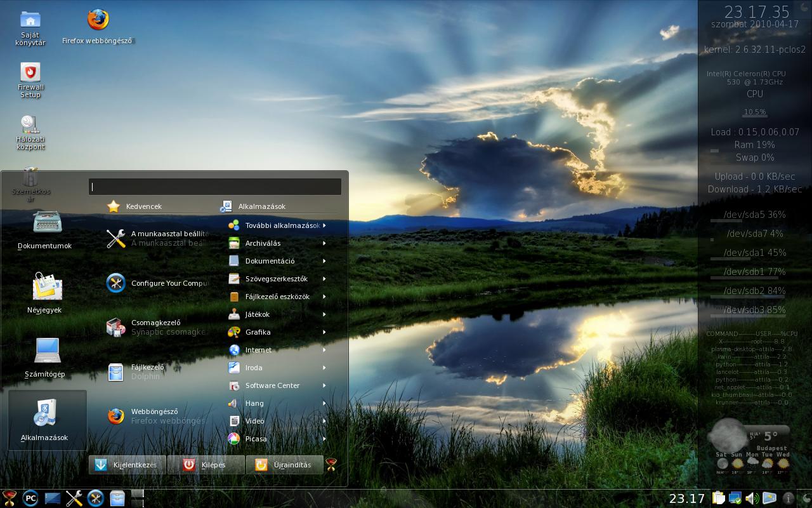Open Webböngésző Firefox favorite
The width and height of the screenshot is (812, 508).
point(157,416)
